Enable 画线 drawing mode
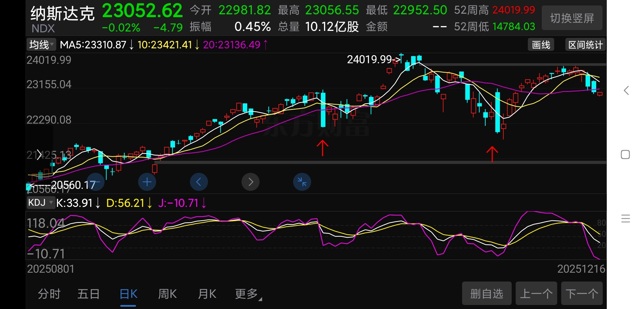Viewport: 644px width, 309px height. tap(541, 45)
